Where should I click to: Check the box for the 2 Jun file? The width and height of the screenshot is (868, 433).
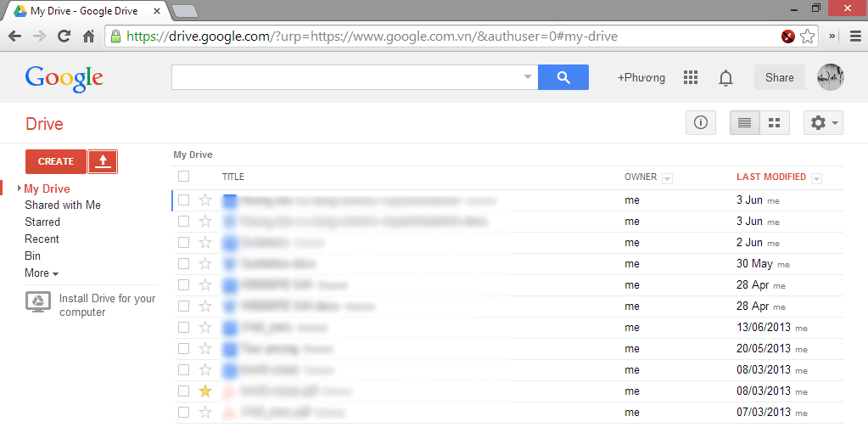click(x=184, y=243)
